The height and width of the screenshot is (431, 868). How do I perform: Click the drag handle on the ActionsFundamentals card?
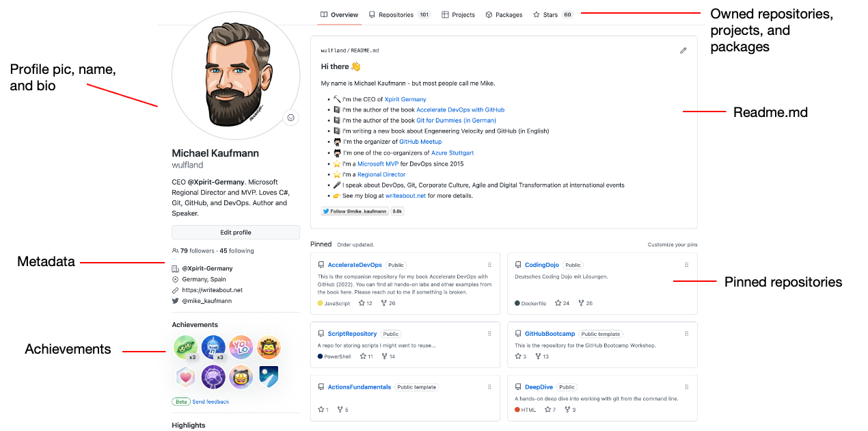[x=489, y=387]
